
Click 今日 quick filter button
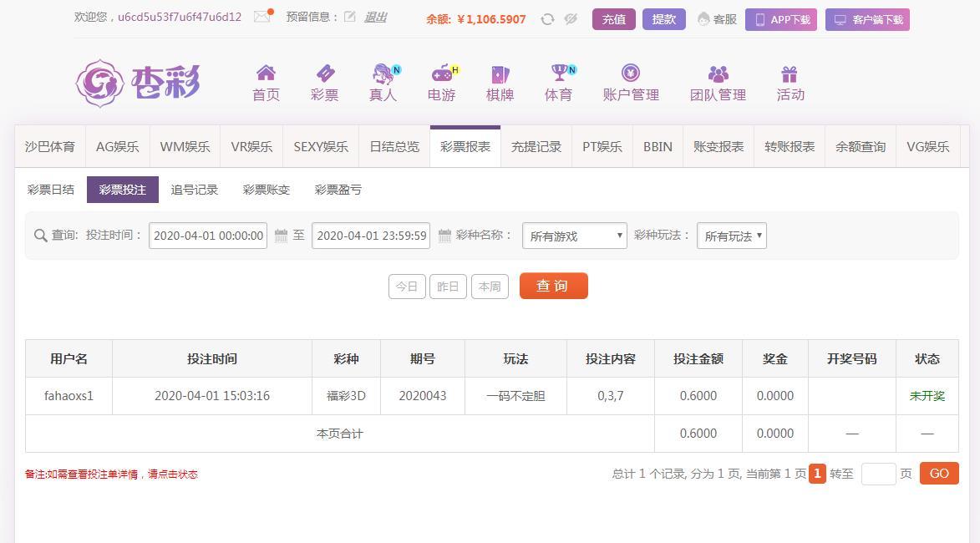click(407, 287)
